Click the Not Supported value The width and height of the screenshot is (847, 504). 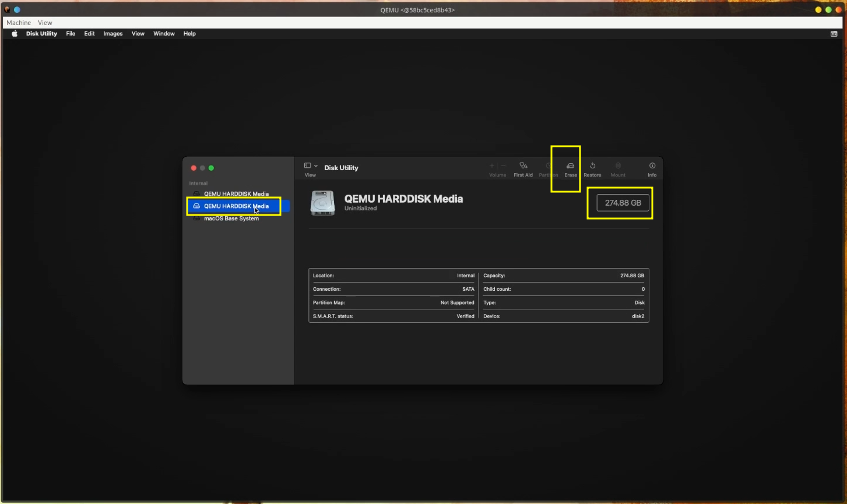coord(457,302)
